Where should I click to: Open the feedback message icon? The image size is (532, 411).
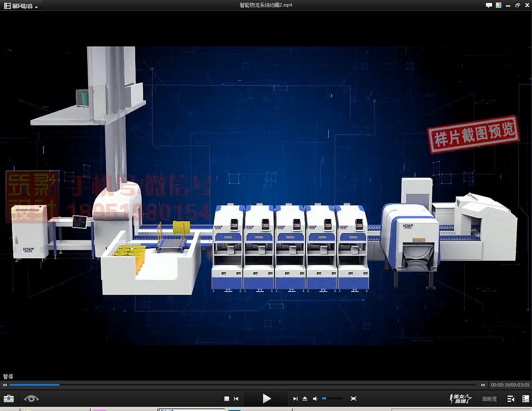click(x=489, y=5)
